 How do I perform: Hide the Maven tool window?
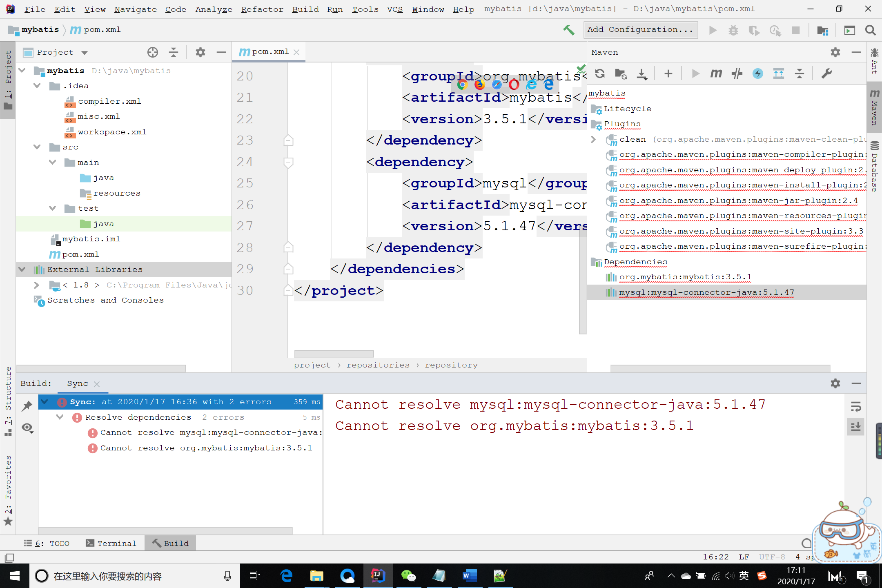pyautogui.click(x=856, y=52)
